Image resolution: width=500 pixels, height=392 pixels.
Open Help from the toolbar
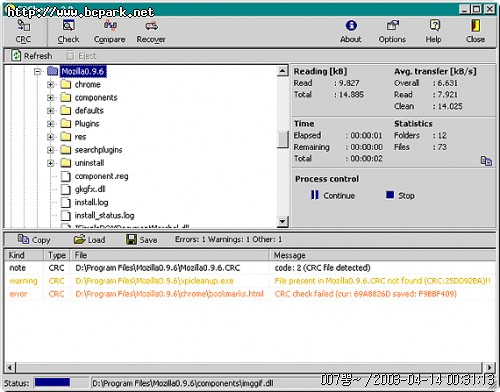coord(433,32)
